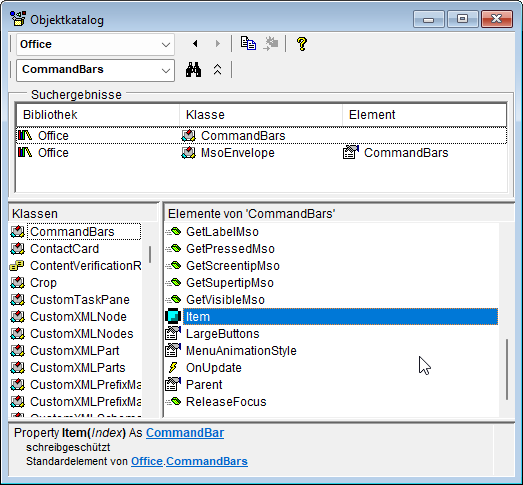Click the method icon beside GetSupertipMso
The width and height of the screenshot is (523, 485).
tap(173, 282)
